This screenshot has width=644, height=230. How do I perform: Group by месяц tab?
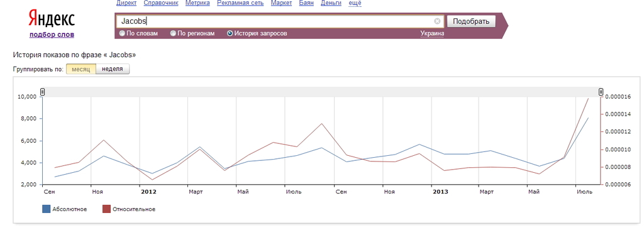pyautogui.click(x=81, y=69)
